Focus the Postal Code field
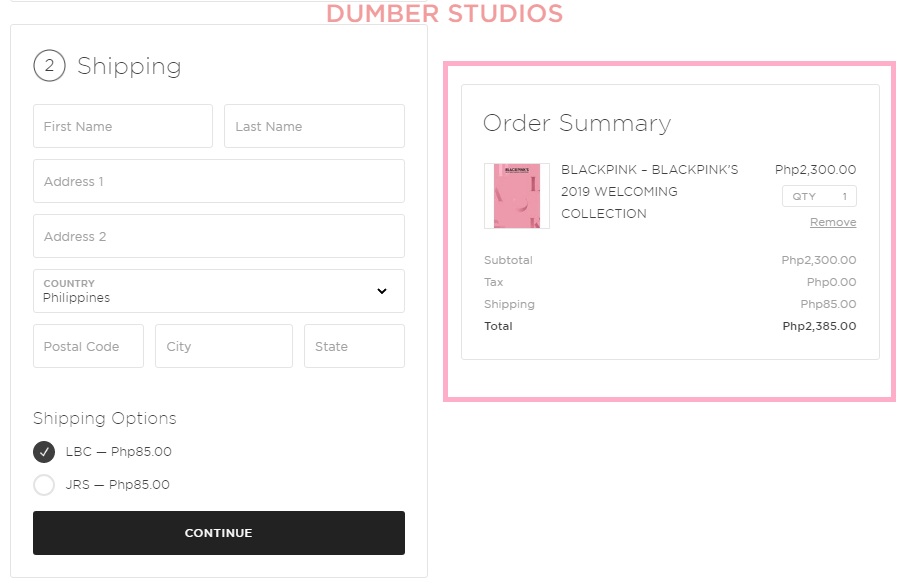906x587 pixels. click(x=88, y=345)
